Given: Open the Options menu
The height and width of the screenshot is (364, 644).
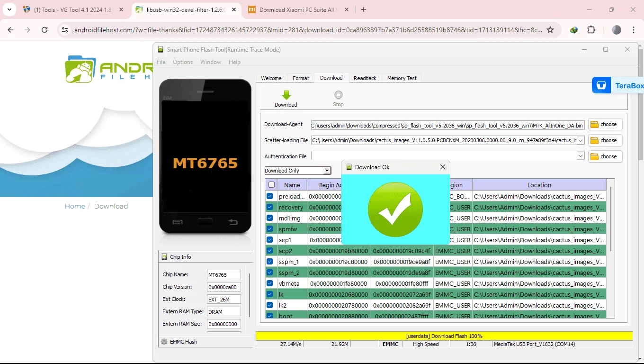Looking at the screenshot, I should point(183,62).
